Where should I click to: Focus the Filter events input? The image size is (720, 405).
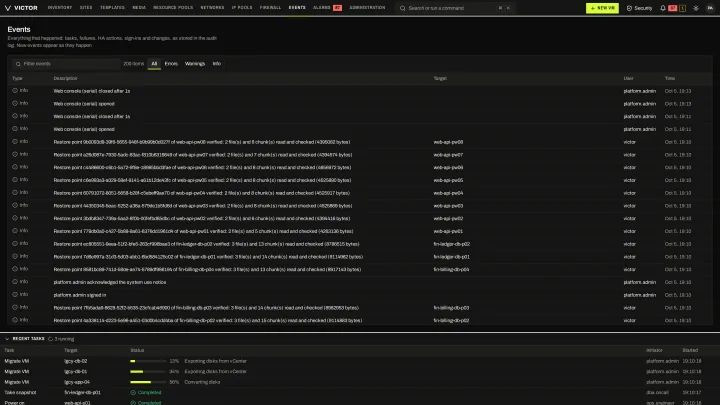pyautogui.click(x=66, y=64)
